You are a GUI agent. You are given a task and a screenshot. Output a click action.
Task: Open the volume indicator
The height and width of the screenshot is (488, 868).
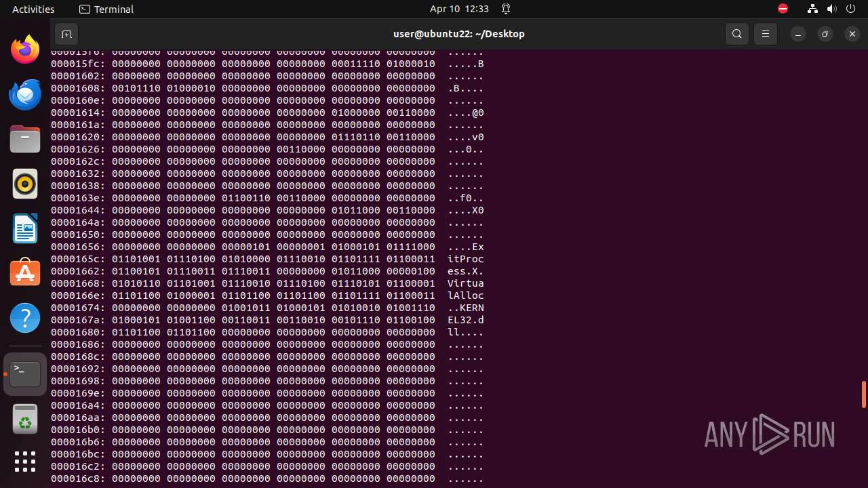coord(831,9)
